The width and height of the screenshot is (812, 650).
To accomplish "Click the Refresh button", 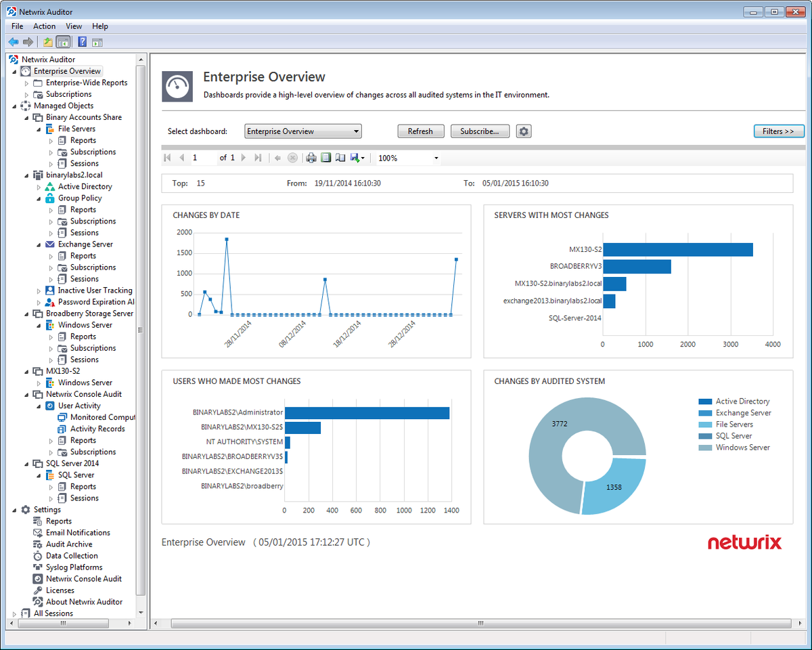I will pyautogui.click(x=420, y=131).
